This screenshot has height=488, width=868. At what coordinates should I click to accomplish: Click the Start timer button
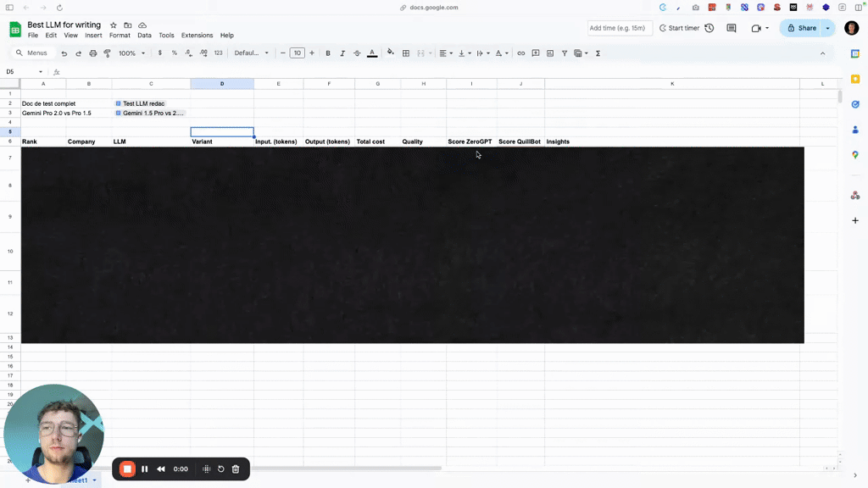coord(679,28)
